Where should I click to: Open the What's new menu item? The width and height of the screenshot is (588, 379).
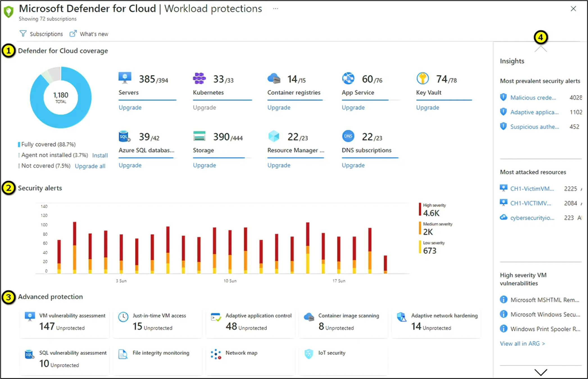click(x=89, y=33)
